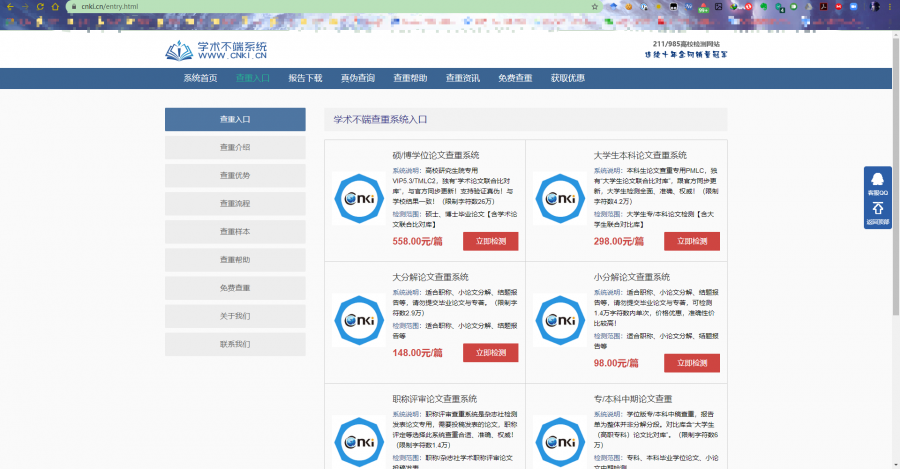Click the 职称评审论文查重系统 title link

(434, 399)
